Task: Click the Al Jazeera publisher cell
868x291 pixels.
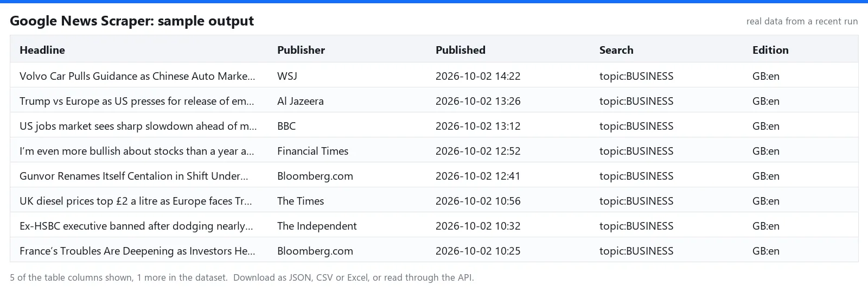Action: (x=301, y=101)
